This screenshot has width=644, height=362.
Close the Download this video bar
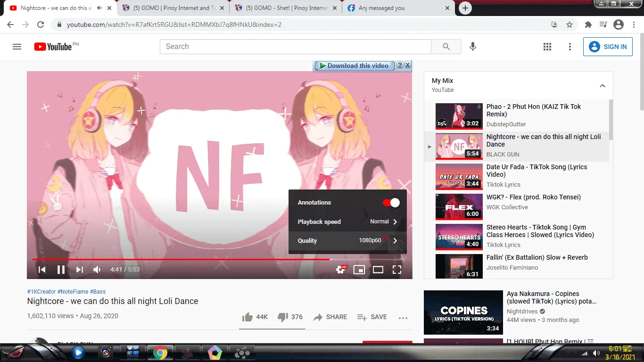[x=408, y=66]
